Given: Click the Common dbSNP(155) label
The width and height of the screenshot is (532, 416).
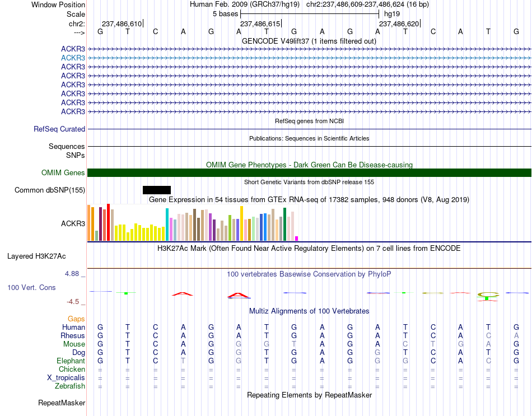Looking at the screenshot, I should [50, 190].
